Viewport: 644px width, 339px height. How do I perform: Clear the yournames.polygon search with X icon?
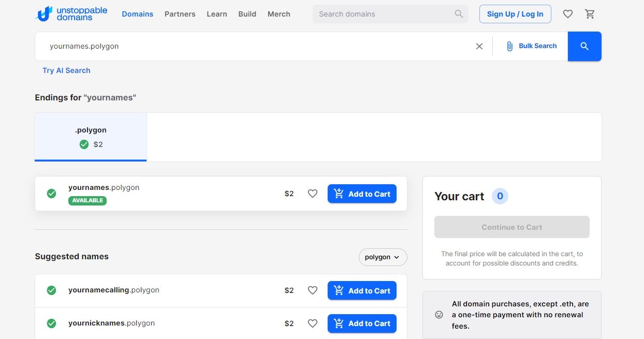pyautogui.click(x=479, y=46)
